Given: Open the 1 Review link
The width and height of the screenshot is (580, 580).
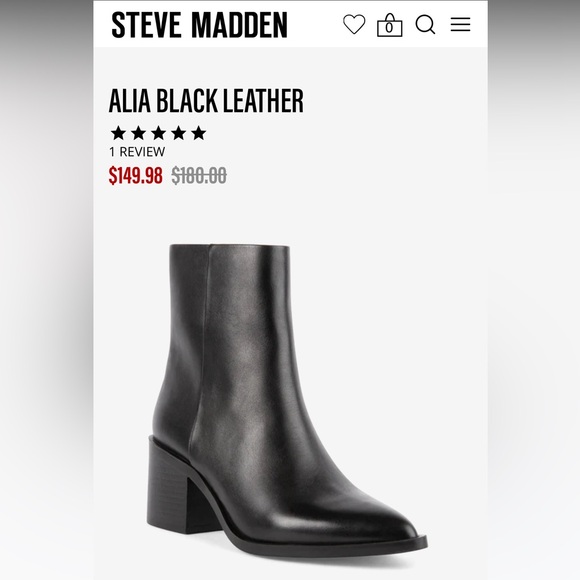Looking at the screenshot, I should (137, 152).
